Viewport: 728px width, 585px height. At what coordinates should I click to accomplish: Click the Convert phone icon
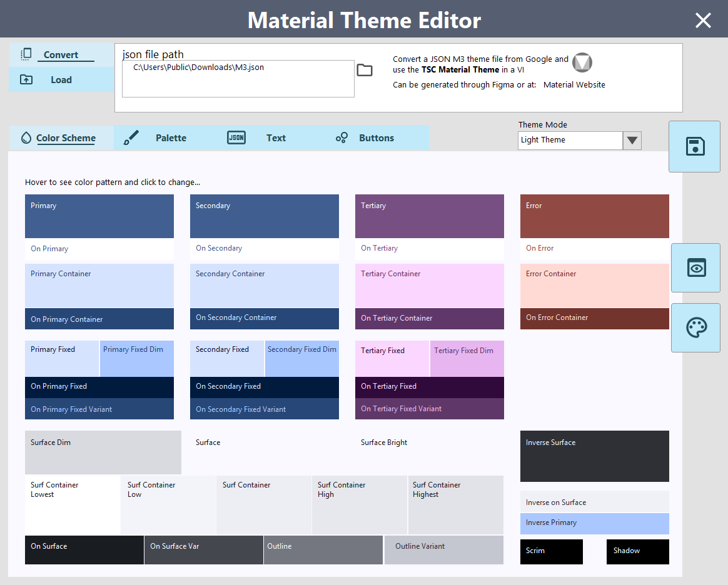[x=26, y=54]
